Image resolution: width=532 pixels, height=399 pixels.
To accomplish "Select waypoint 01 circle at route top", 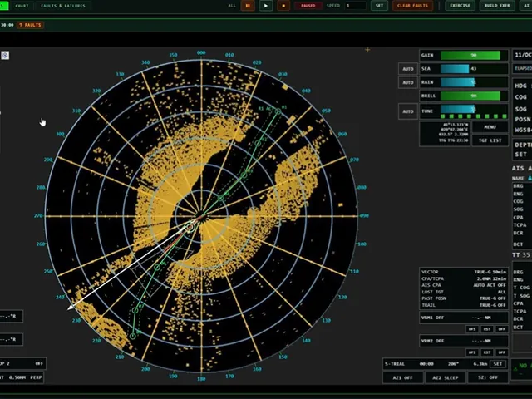I will [278, 111].
